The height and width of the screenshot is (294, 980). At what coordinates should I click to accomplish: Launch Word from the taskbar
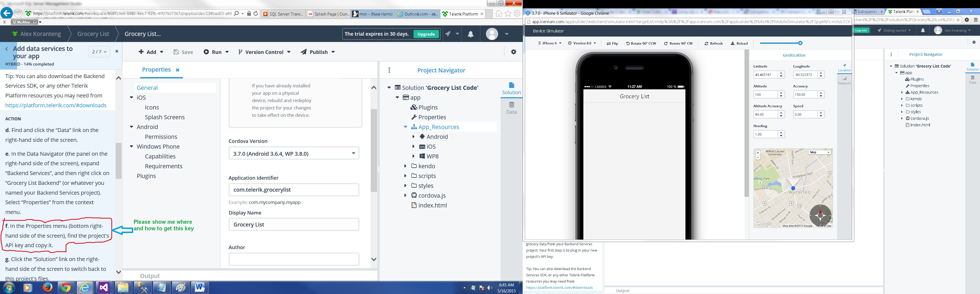[200, 287]
